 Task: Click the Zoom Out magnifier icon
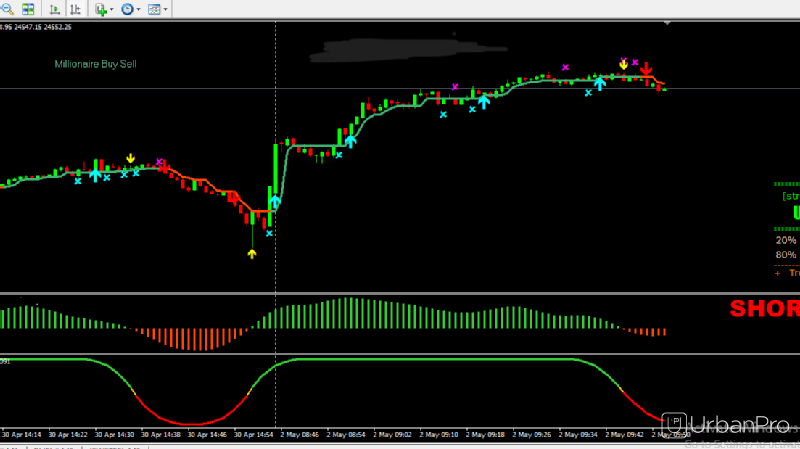click(x=6, y=9)
